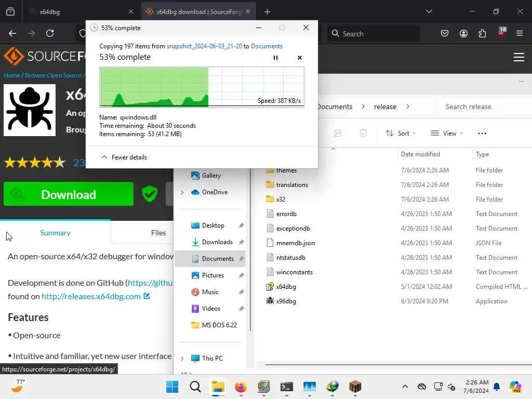Image resolution: width=532 pixels, height=399 pixels.
Task: Open the terminal app on taskbar
Action: pyautogui.click(x=286, y=387)
